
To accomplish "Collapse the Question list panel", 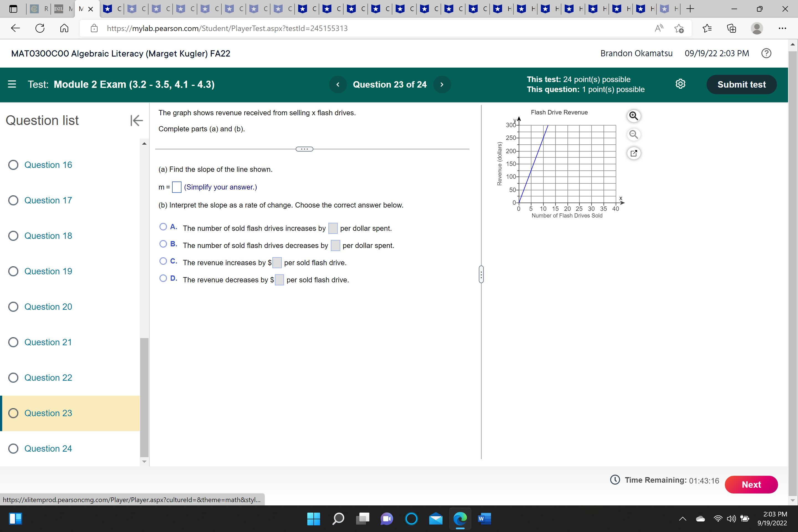I will 136,121.
